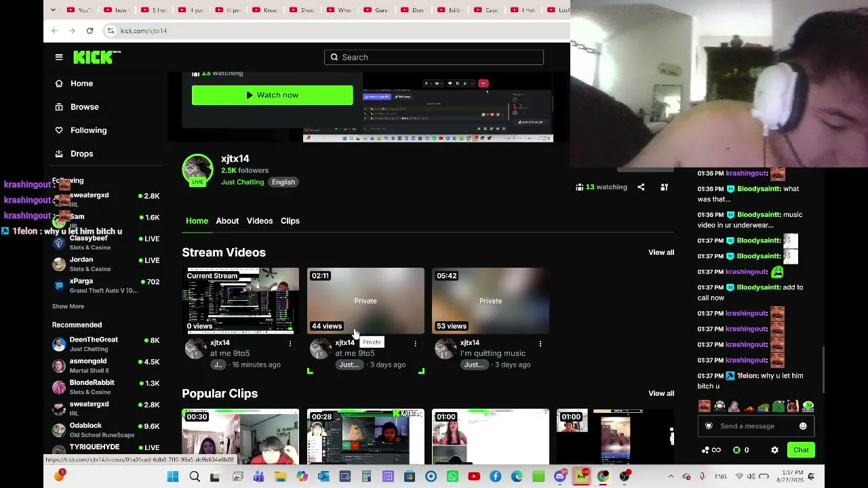Click the Kick logo
This screenshot has height=488, width=868.
[x=96, y=57]
